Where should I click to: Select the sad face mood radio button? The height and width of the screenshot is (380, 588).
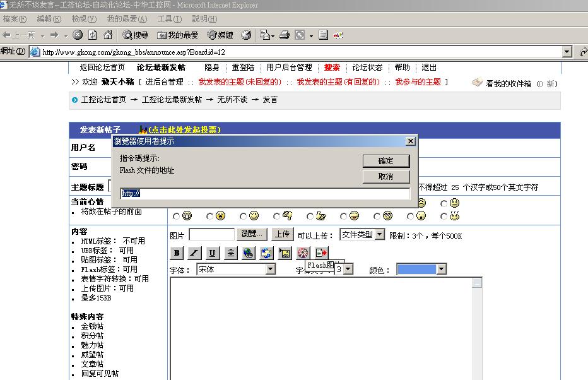[444, 203]
